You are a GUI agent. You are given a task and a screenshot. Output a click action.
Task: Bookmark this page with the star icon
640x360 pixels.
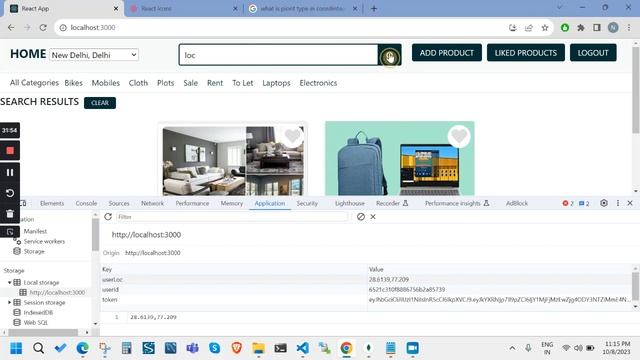(x=544, y=28)
